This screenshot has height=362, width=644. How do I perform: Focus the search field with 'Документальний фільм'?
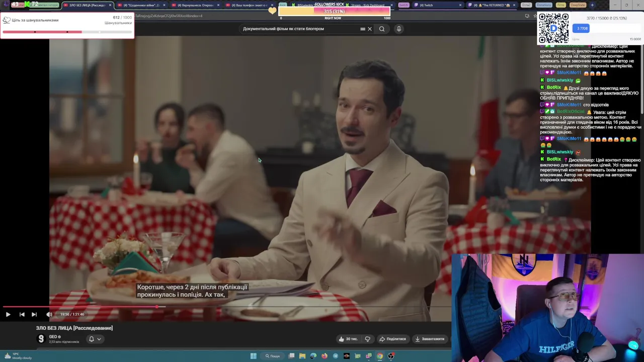coord(299,29)
